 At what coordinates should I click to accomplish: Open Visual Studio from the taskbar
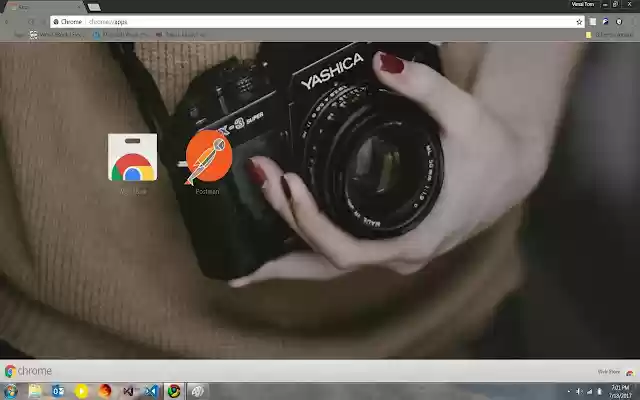[128, 391]
